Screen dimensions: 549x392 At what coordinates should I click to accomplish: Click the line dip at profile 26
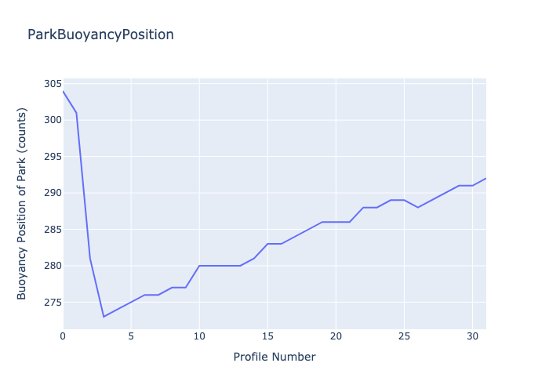coord(418,207)
